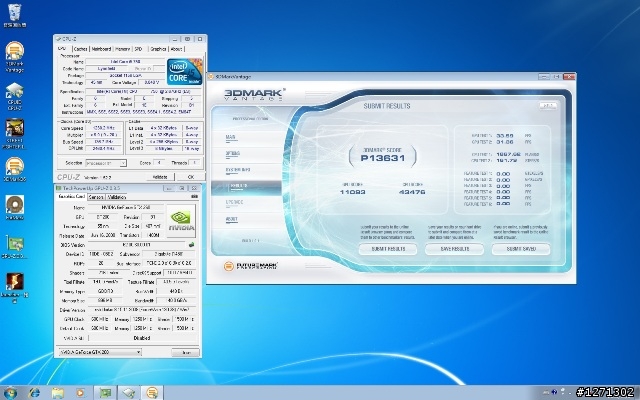Click SAVE RESULTS button in 3DMark Vantage
This screenshot has width=640, height=400.
(454, 249)
